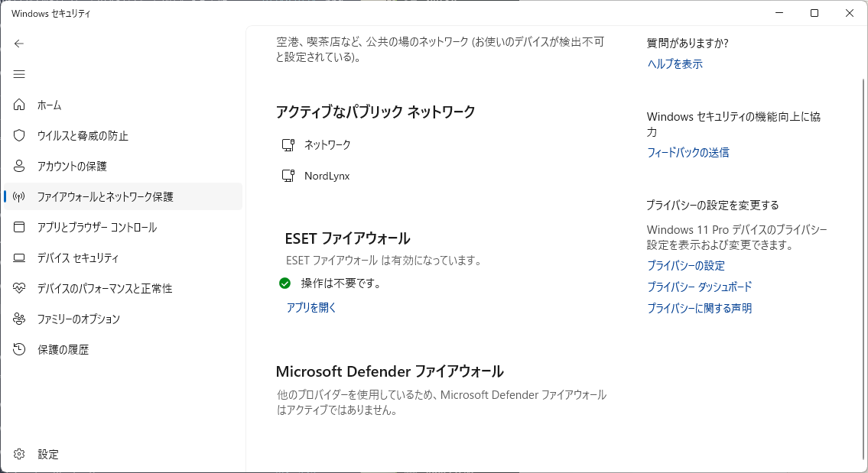
Task: Click the window icon for アプリとブラウザー コントロール
Action: tap(20, 227)
